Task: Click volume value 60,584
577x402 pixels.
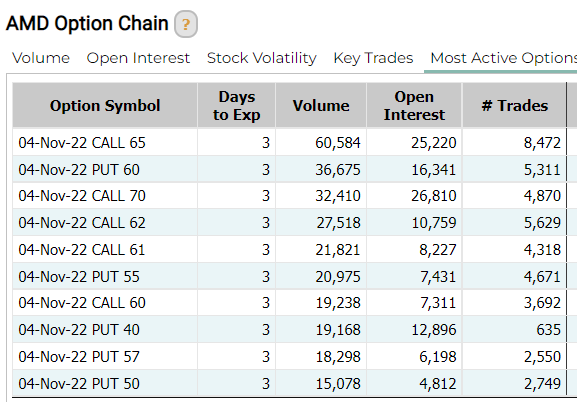Action: tap(338, 143)
